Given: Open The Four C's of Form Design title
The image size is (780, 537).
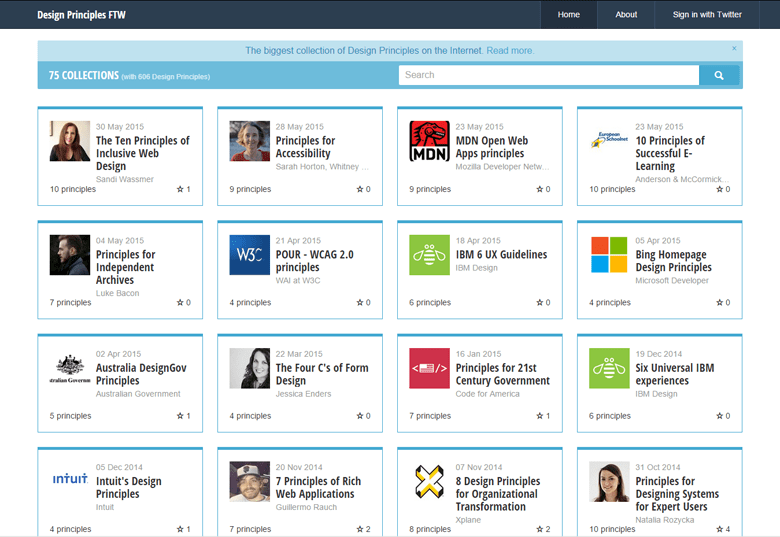Looking at the screenshot, I should [x=322, y=374].
